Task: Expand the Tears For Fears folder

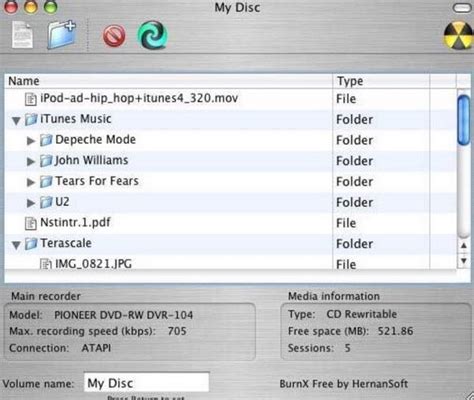Action: pos(31,182)
